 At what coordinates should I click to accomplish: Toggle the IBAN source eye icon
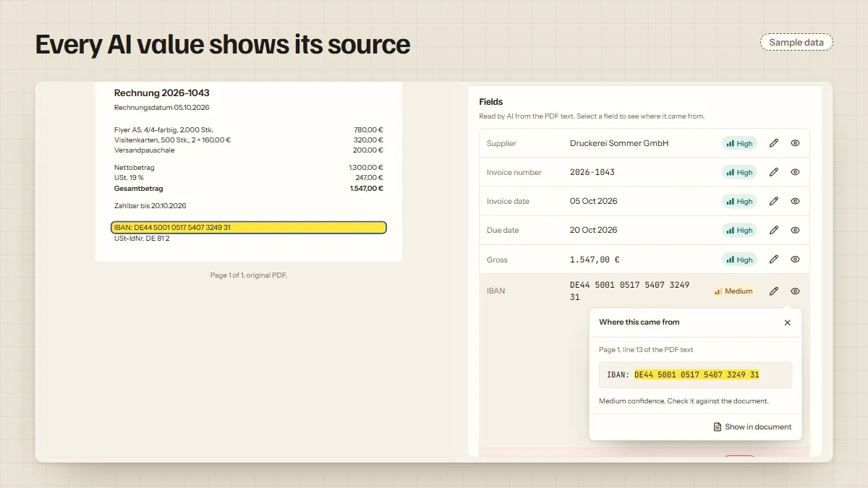tap(795, 291)
